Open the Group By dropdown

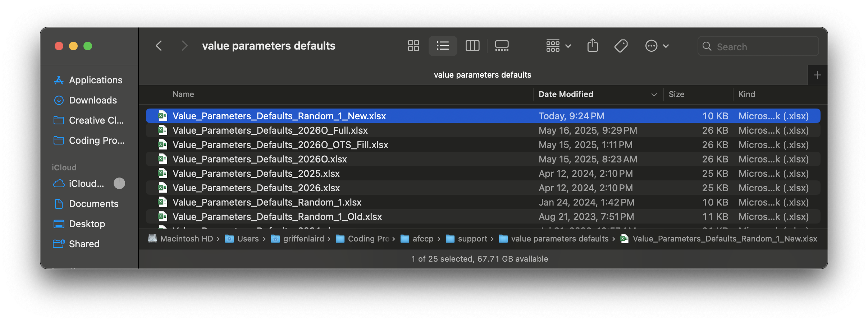tap(558, 46)
